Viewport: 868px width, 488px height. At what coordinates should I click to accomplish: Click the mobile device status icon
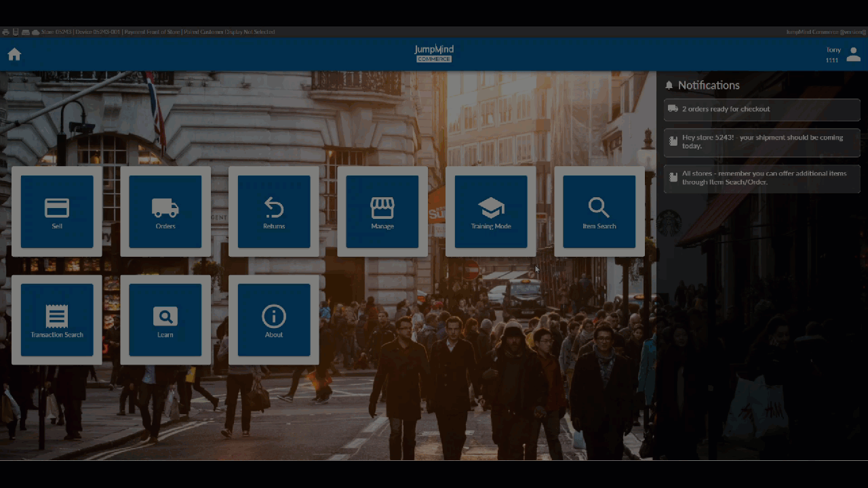[x=16, y=32]
